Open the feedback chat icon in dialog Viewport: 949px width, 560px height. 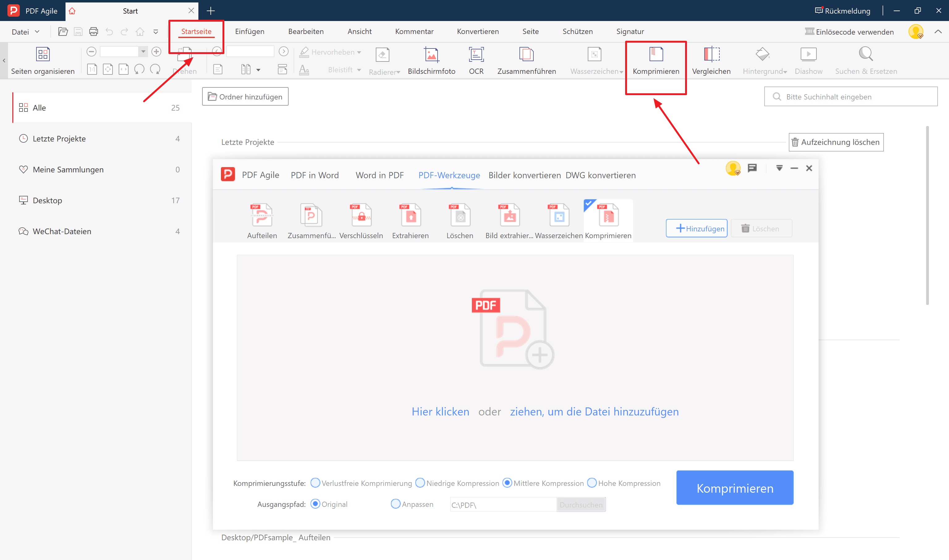click(x=752, y=168)
